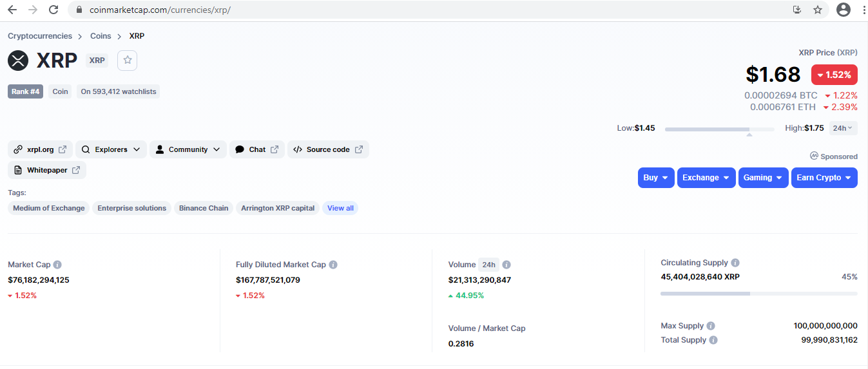Click the 0.0006761 ETH price
Image resolution: width=868 pixels, height=369 pixels.
point(782,107)
